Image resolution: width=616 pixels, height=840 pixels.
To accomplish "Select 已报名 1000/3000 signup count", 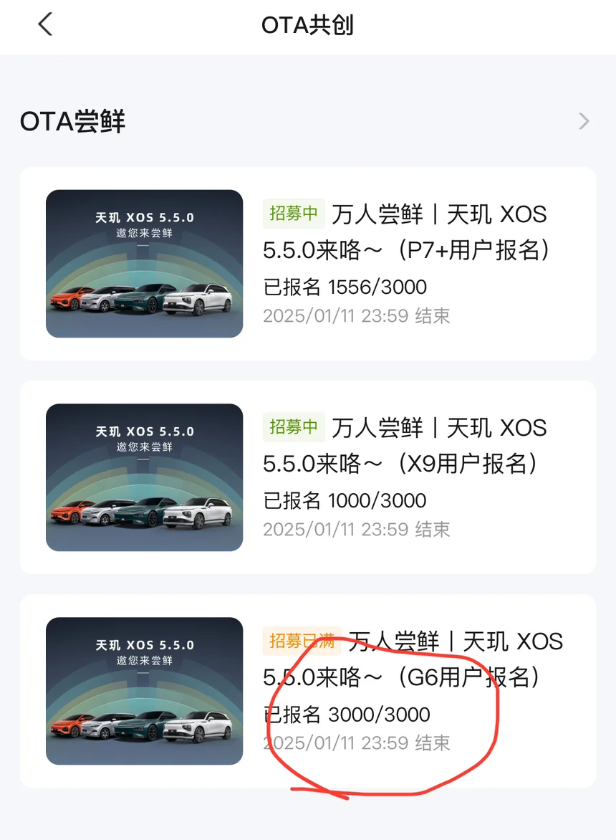I will (x=345, y=501).
